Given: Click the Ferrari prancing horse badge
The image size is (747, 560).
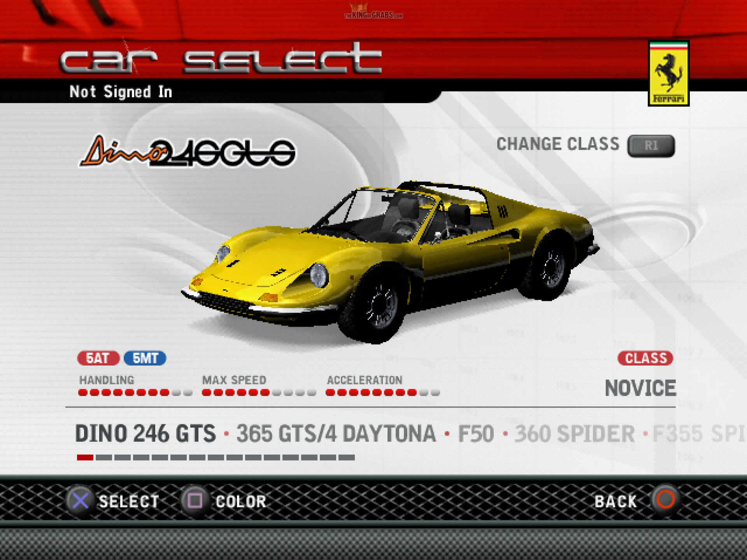Looking at the screenshot, I should [668, 73].
